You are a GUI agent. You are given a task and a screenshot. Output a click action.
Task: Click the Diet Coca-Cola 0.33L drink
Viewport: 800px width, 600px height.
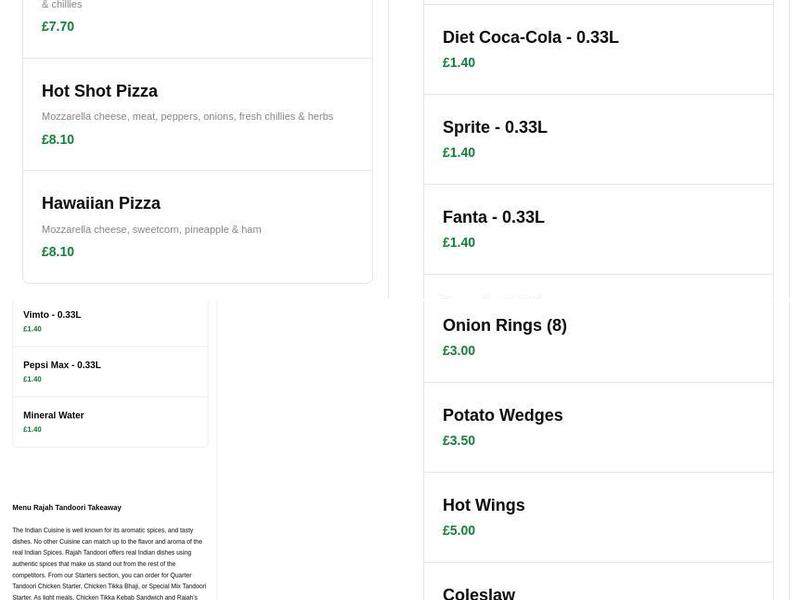[530, 37]
